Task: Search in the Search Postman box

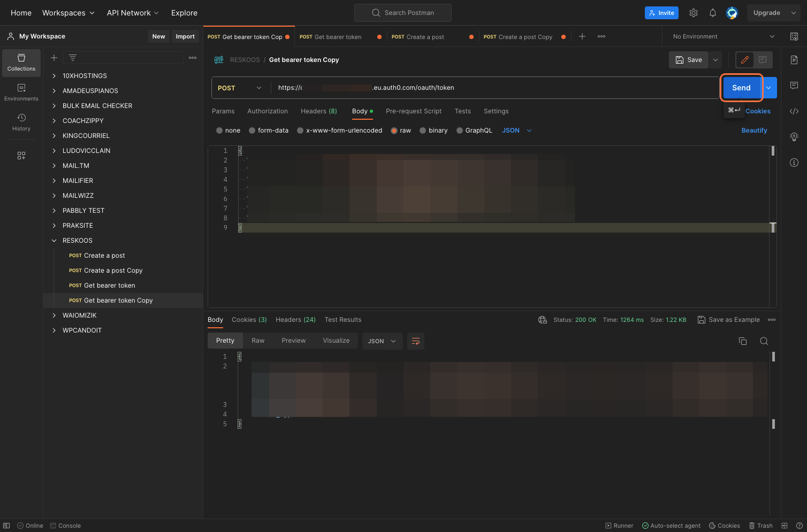Action: (x=403, y=13)
